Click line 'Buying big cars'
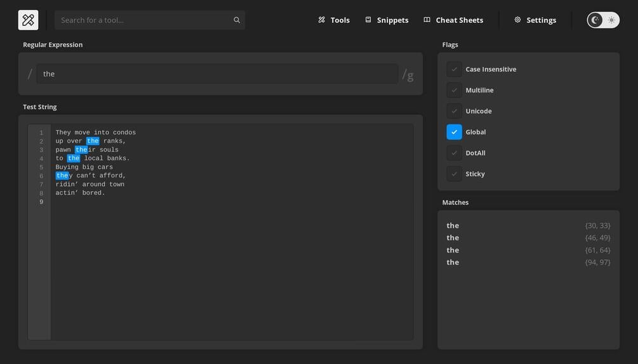 [84, 167]
